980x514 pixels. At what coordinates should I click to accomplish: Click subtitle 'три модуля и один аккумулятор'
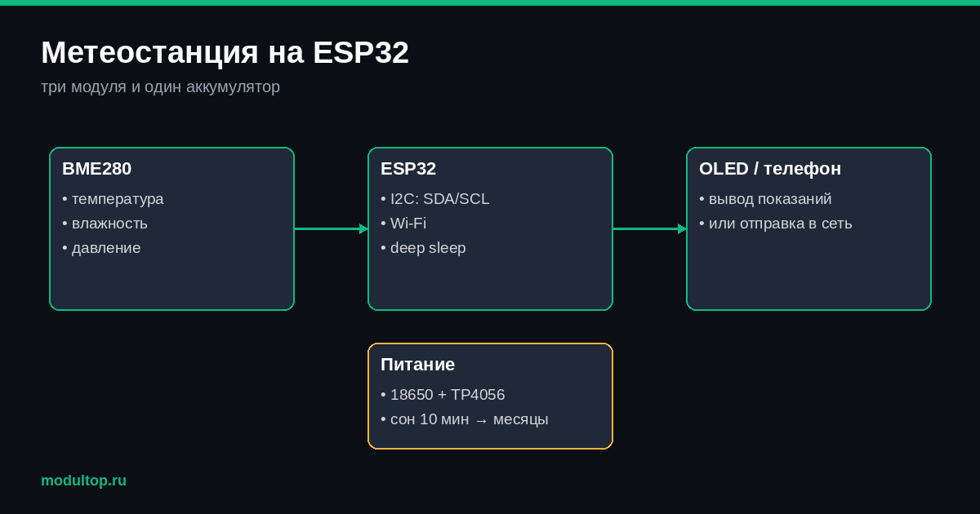point(160,86)
